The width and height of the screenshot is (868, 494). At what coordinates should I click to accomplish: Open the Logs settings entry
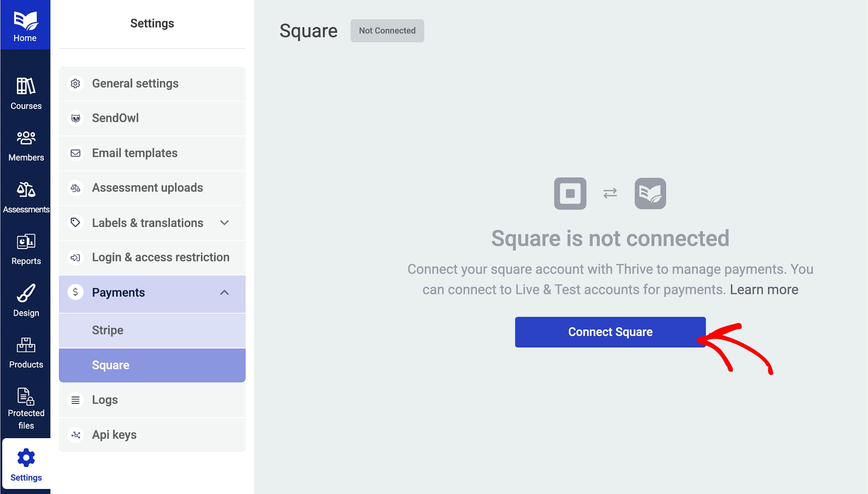(x=105, y=400)
